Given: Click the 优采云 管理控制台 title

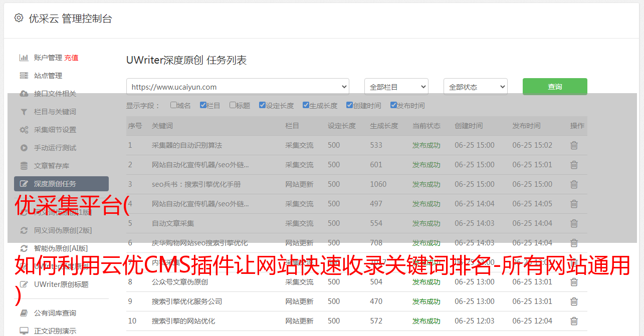Looking at the screenshot, I should 70,19.
